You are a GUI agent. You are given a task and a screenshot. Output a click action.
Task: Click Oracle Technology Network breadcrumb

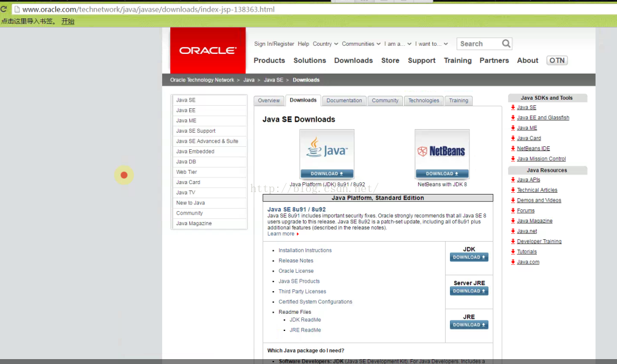[x=202, y=80]
